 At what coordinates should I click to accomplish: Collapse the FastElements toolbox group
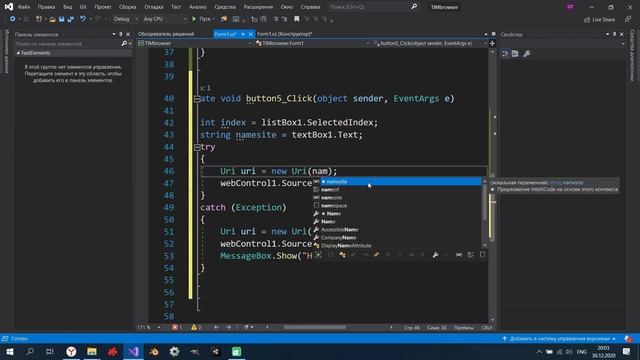[x=18, y=53]
